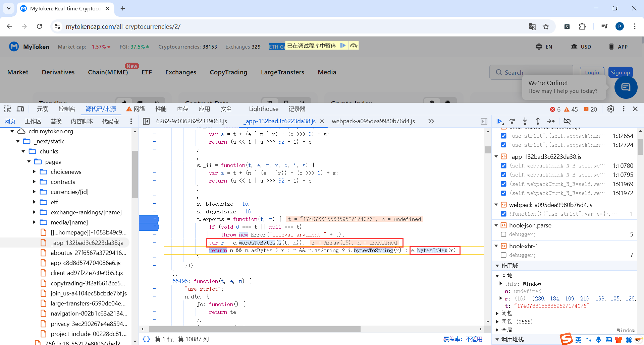Expand the 闭包 (2568) scope

click(x=497, y=322)
